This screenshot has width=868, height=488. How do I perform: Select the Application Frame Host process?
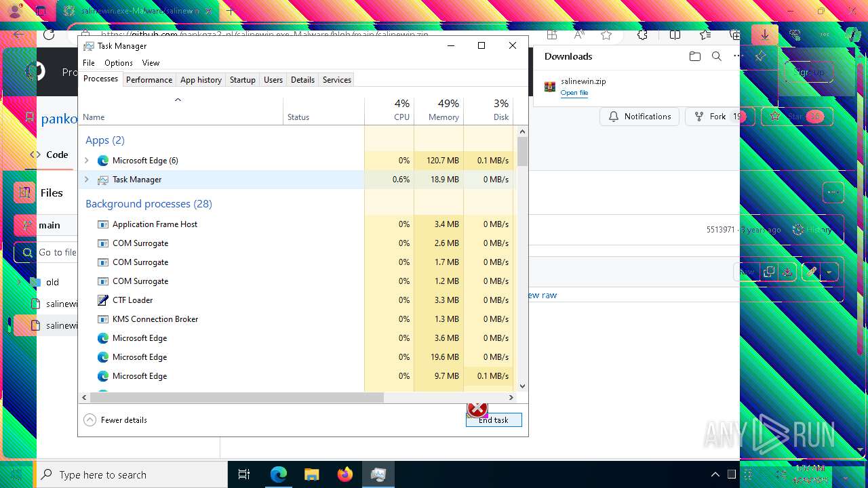(297, 224)
